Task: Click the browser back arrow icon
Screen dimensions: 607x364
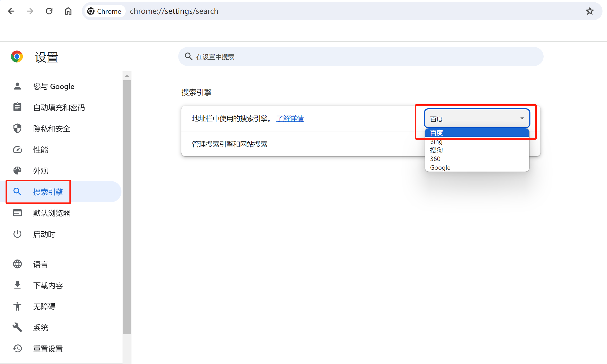Action: pyautogui.click(x=11, y=11)
